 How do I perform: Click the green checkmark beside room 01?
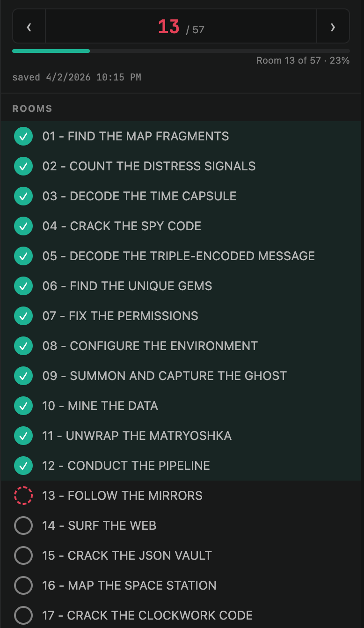(23, 136)
